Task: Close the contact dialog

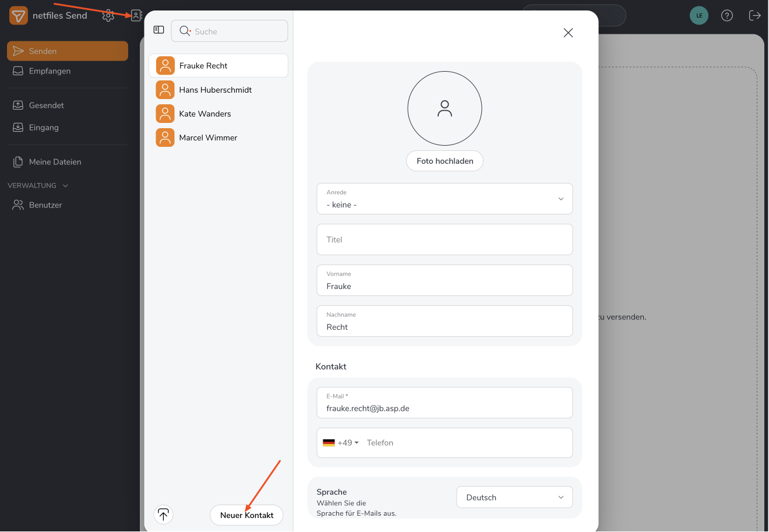Action: click(x=568, y=33)
